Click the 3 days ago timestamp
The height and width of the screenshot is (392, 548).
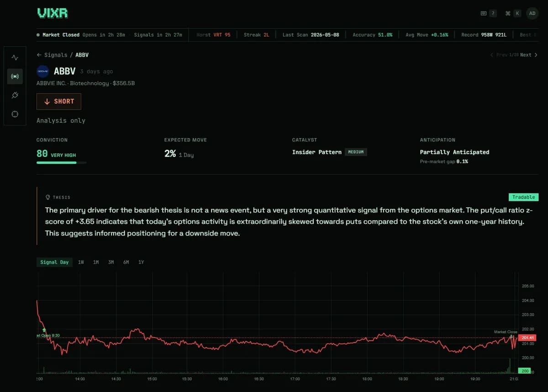click(x=96, y=72)
